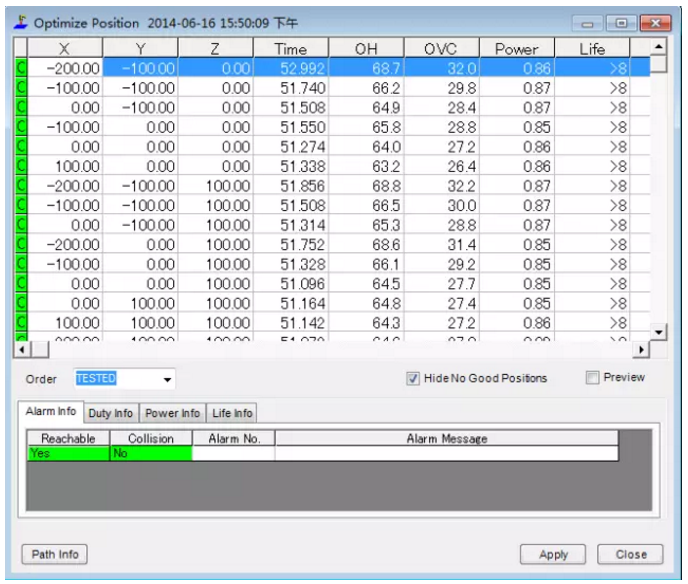Switch to the Alarm Info tab
The width and height of the screenshot is (688, 584).
click(x=50, y=412)
